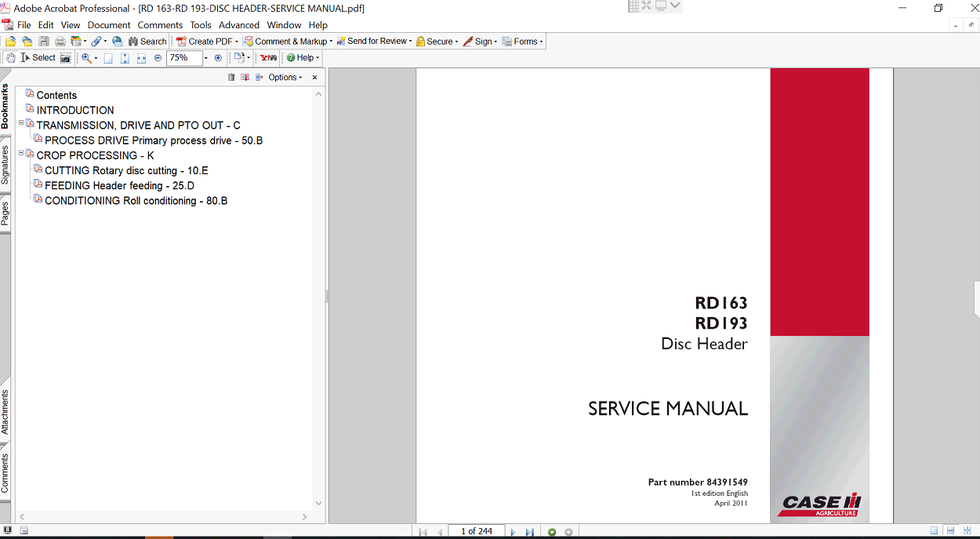The width and height of the screenshot is (980, 539).
Task: Click the Print icon in the toolbar
Action: tap(60, 41)
